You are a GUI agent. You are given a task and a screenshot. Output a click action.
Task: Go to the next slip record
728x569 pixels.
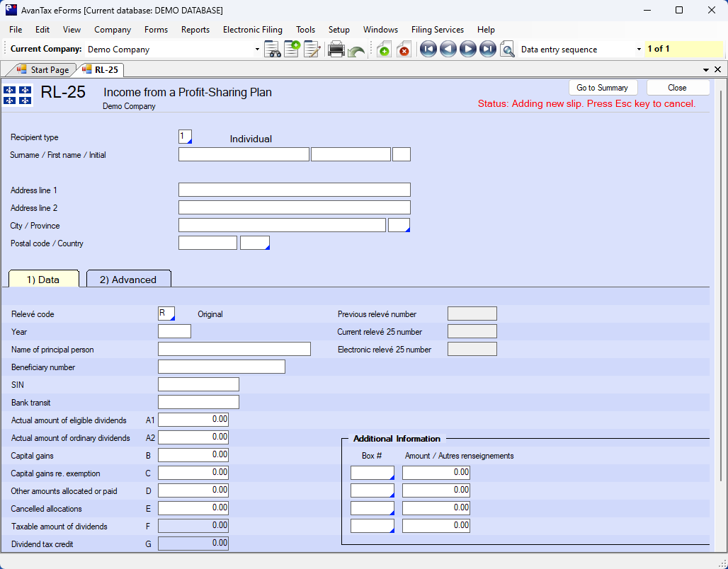click(467, 50)
